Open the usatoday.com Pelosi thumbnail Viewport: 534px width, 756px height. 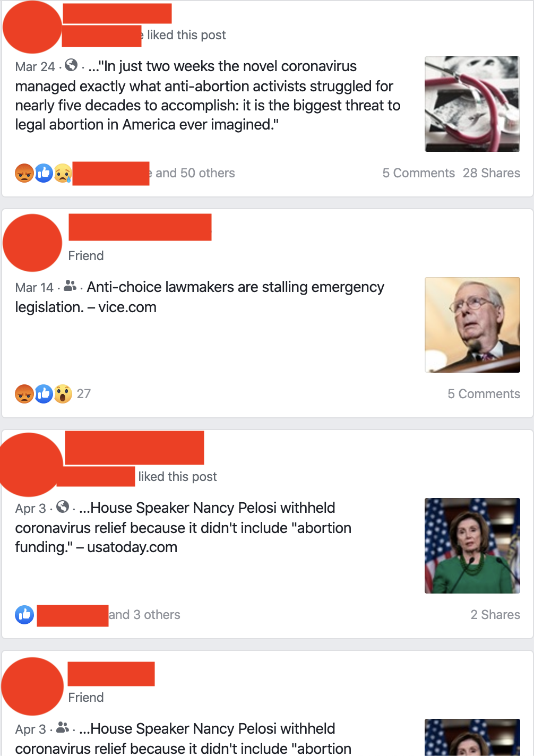(x=472, y=546)
